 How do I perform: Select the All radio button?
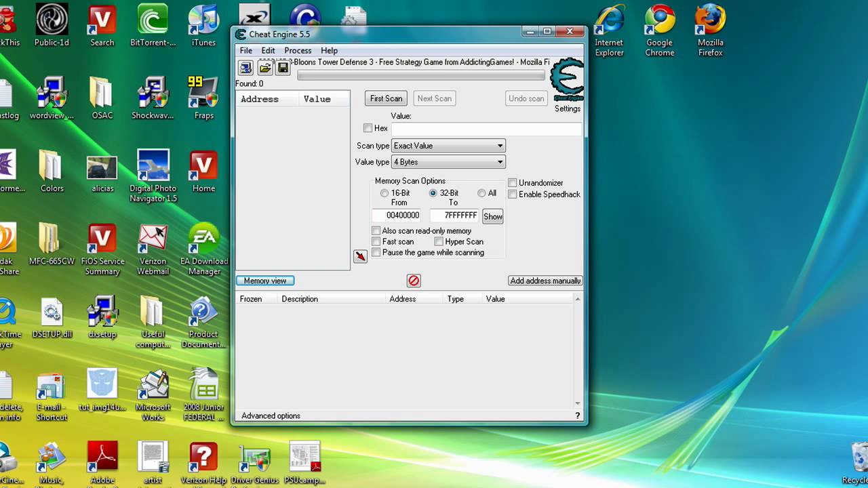coord(481,193)
